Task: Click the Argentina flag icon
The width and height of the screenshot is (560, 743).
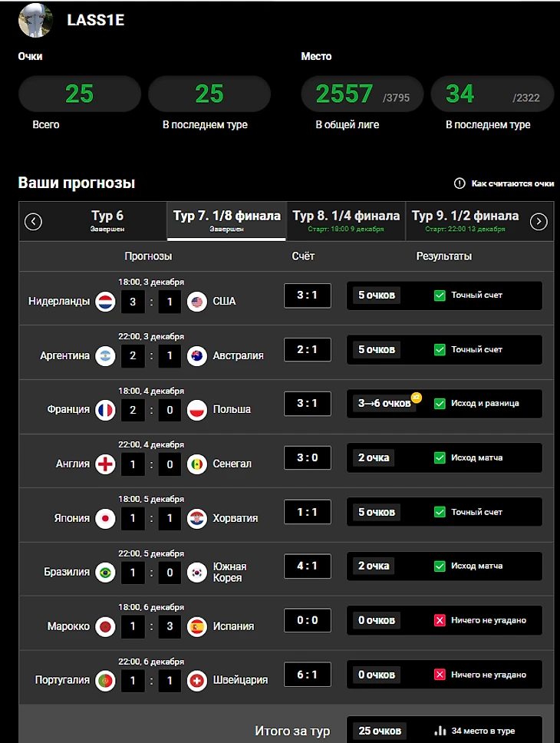Action: (x=105, y=356)
